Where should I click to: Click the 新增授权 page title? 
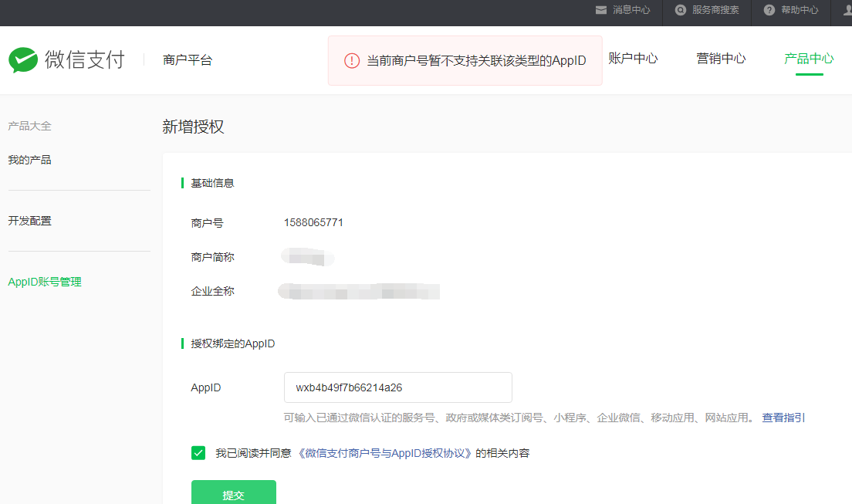193,127
